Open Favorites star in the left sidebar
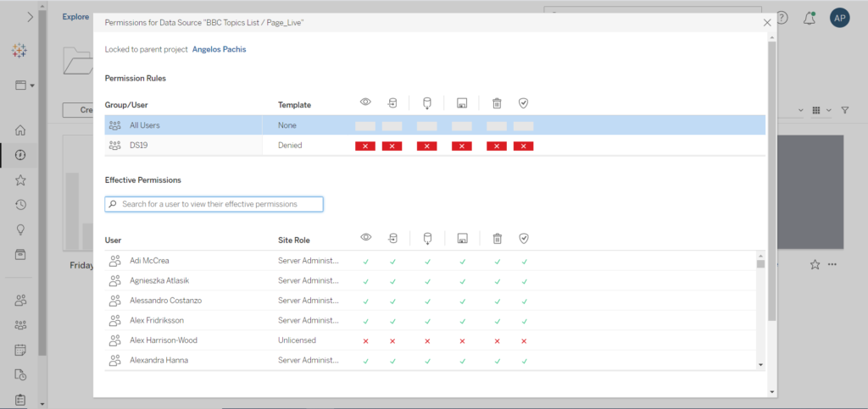The width and height of the screenshot is (868, 409). [x=20, y=180]
